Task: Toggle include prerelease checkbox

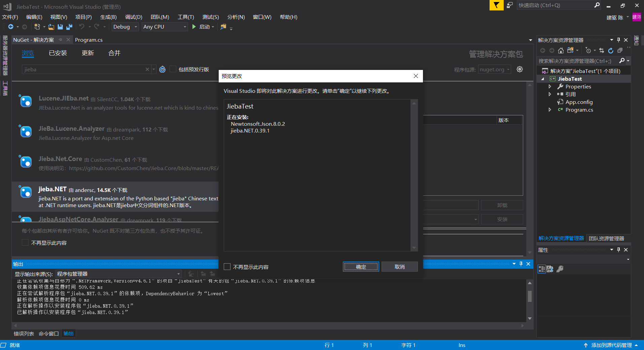Action: (x=173, y=69)
